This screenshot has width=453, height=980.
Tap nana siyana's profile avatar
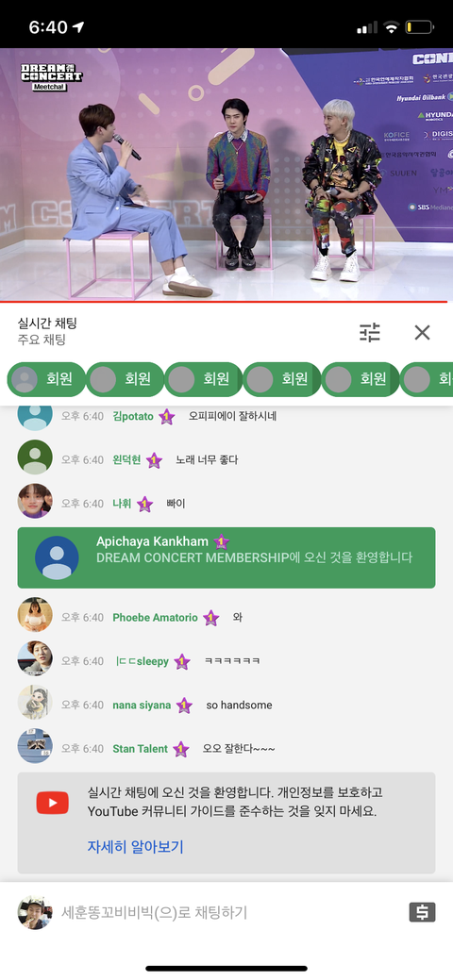click(x=35, y=703)
